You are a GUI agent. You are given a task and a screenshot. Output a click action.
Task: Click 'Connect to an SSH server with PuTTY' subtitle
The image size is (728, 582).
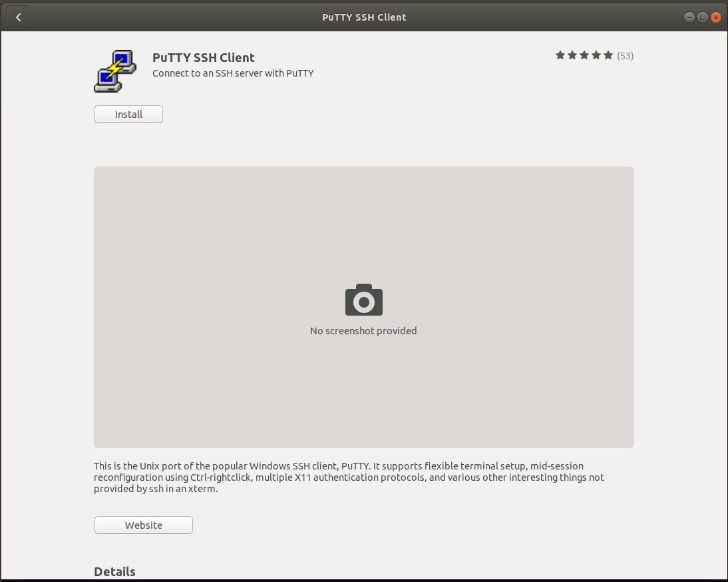(x=233, y=73)
